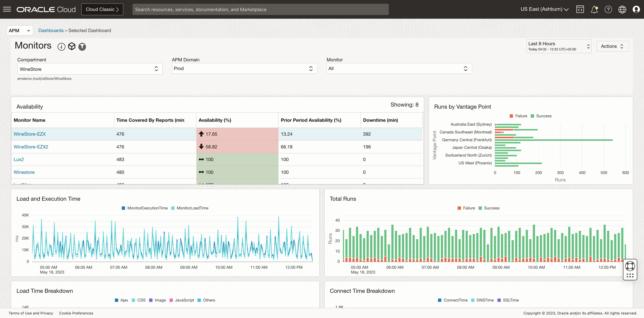Open the notifications bell
This screenshot has width=644, height=318.
pos(594,9)
